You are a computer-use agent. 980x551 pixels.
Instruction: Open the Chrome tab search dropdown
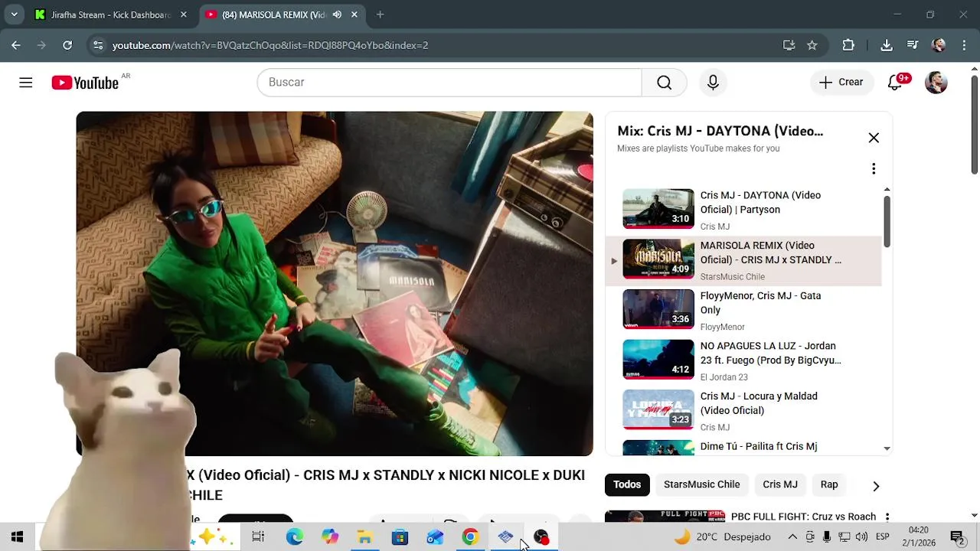(x=14, y=15)
